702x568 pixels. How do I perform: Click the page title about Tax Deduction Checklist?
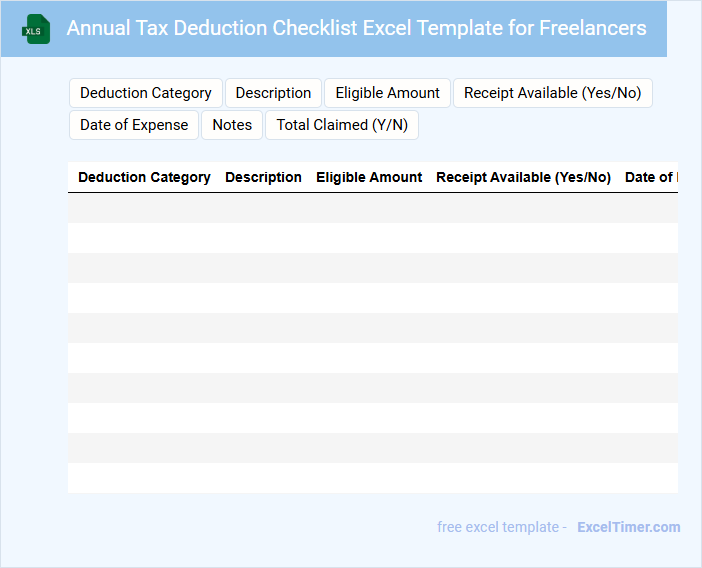click(x=356, y=28)
